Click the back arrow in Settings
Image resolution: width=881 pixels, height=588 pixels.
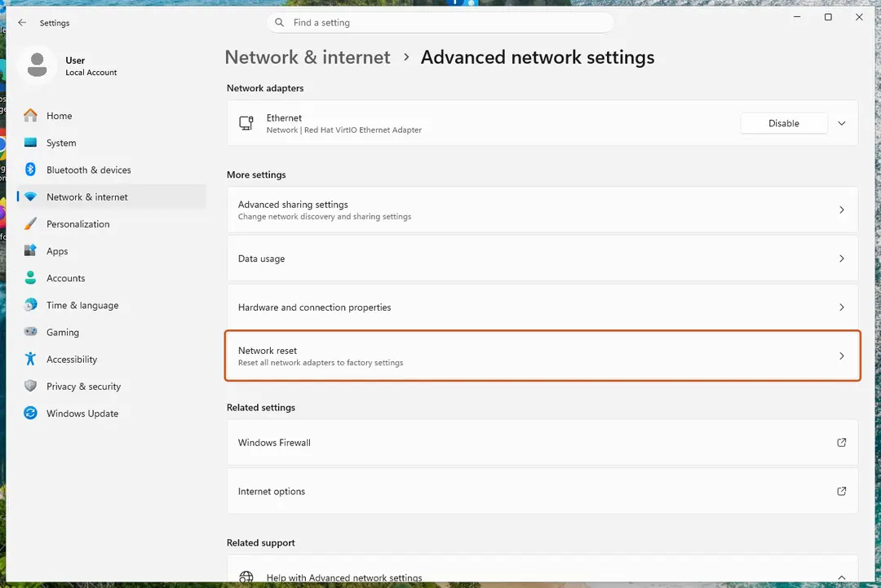tap(22, 23)
